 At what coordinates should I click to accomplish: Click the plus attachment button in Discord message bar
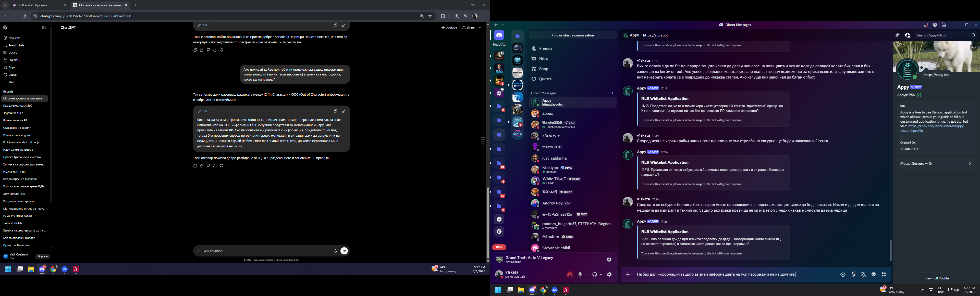click(628, 274)
